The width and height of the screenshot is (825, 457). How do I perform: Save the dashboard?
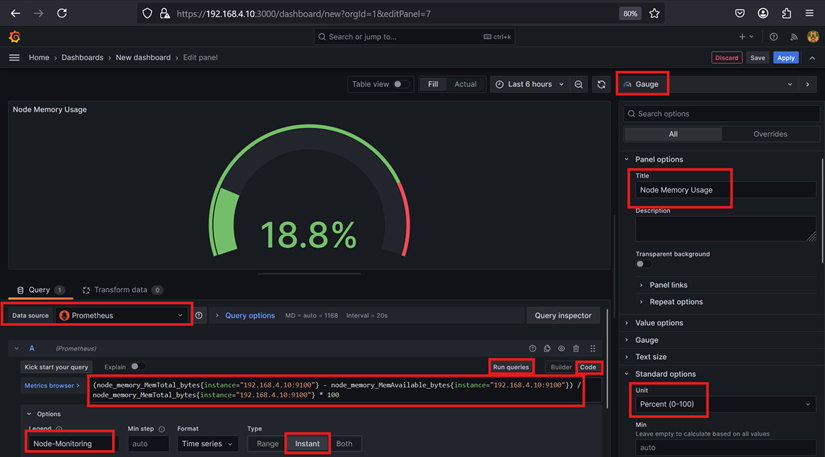(x=757, y=58)
